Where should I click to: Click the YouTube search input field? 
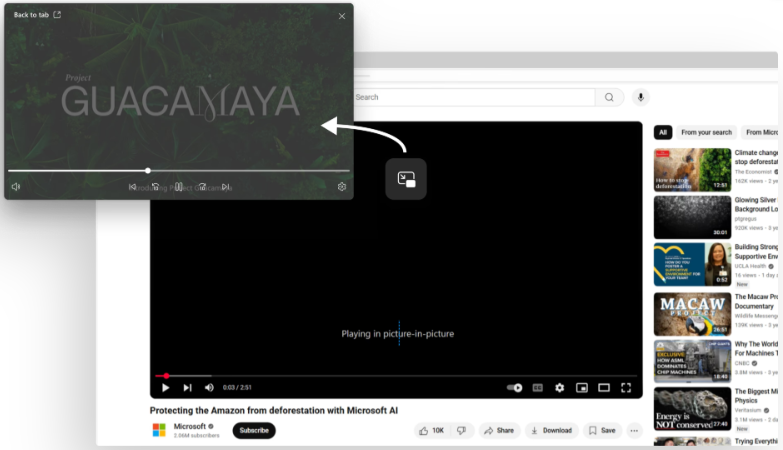474,97
